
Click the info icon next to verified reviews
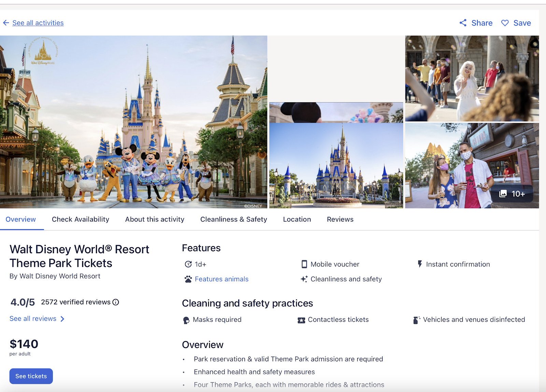[116, 302]
